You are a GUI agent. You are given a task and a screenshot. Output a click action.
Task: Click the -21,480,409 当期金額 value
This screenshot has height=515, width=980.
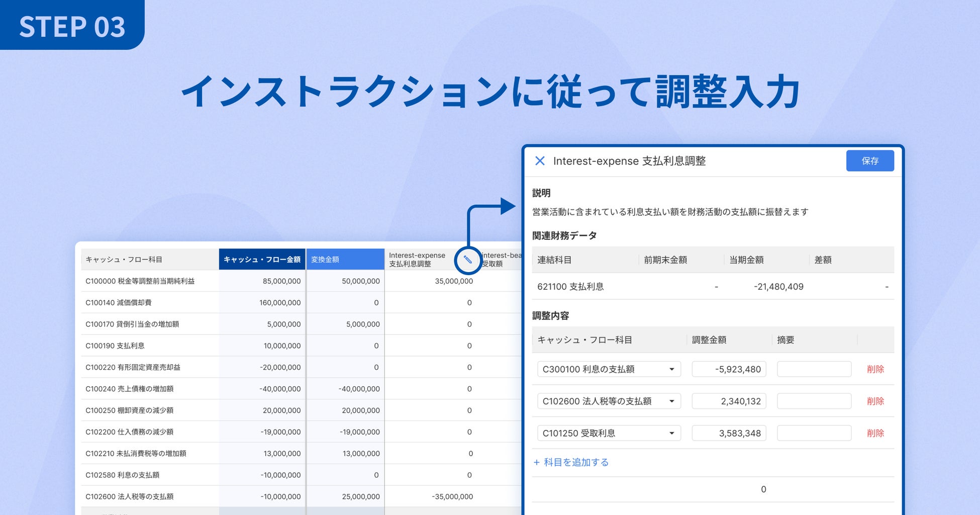[778, 287]
